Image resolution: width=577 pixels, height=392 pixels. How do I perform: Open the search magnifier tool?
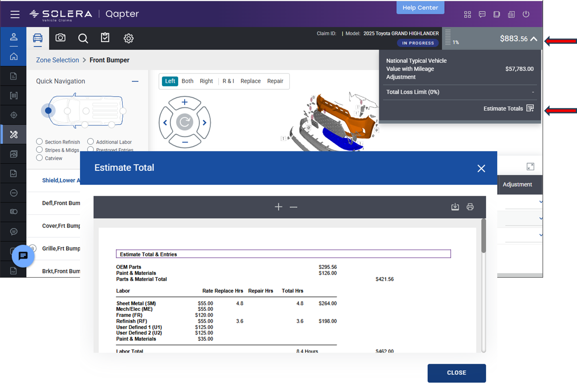[x=83, y=38]
